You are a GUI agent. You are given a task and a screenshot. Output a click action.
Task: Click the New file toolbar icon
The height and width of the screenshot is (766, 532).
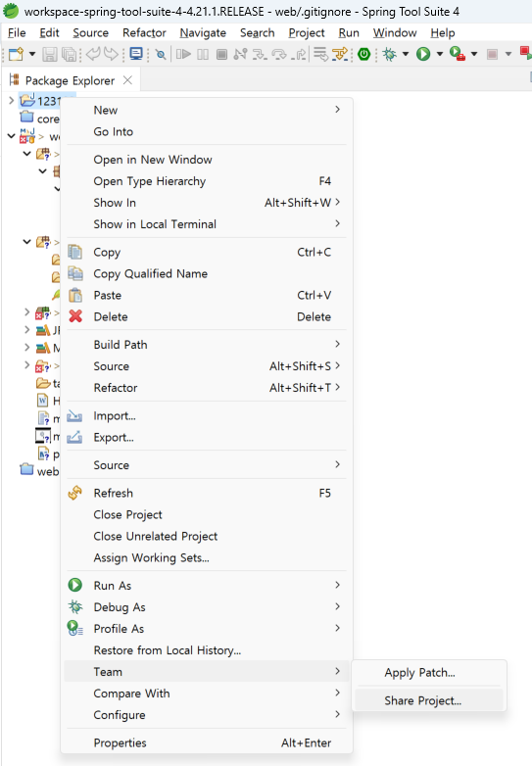point(16,54)
